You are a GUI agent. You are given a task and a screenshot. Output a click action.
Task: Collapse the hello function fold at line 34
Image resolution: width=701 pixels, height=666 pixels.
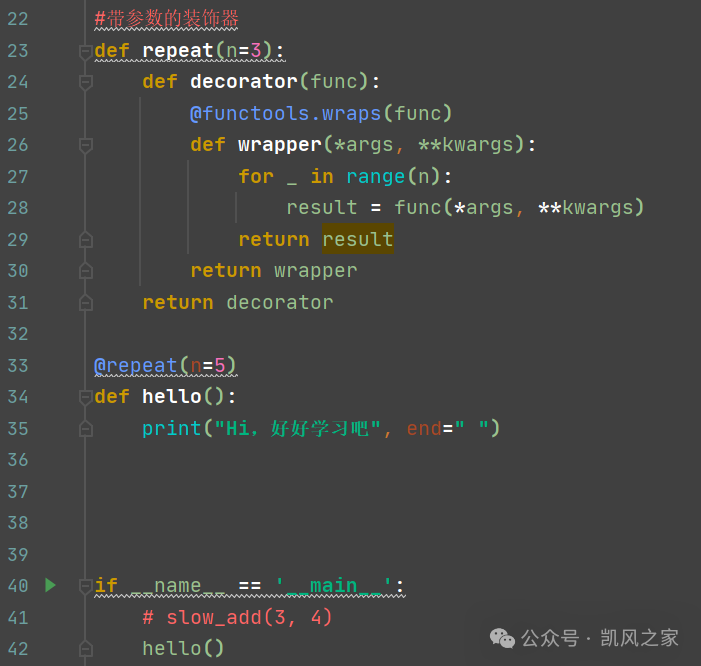[x=85, y=397]
